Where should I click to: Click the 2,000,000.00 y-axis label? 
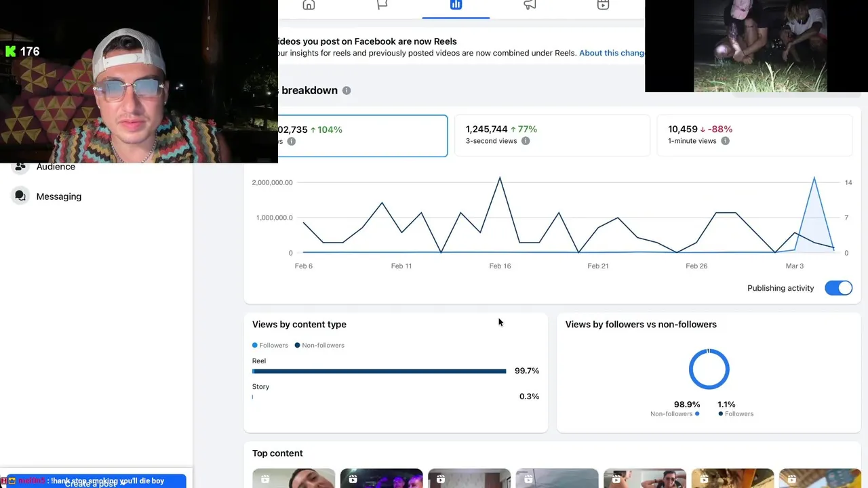(272, 183)
